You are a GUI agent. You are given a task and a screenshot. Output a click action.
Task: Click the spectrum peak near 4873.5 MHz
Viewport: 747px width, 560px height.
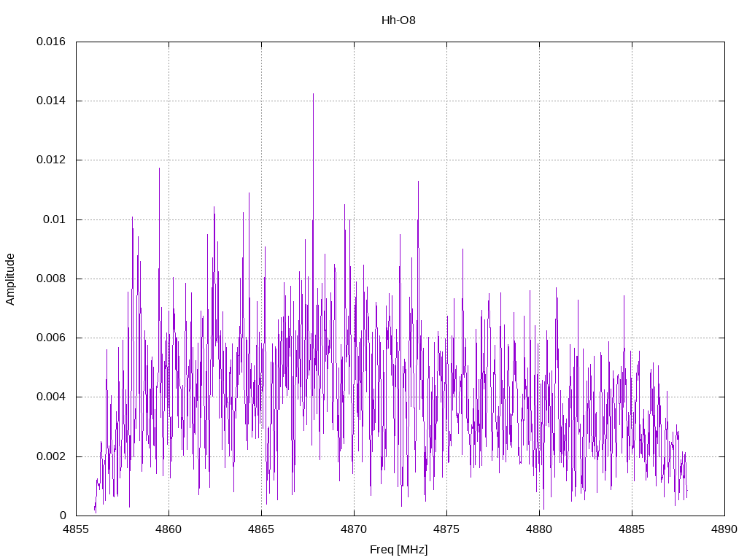(x=418, y=183)
